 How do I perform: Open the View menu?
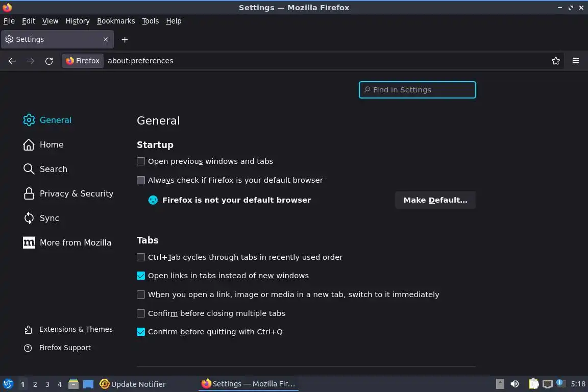tap(50, 21)
